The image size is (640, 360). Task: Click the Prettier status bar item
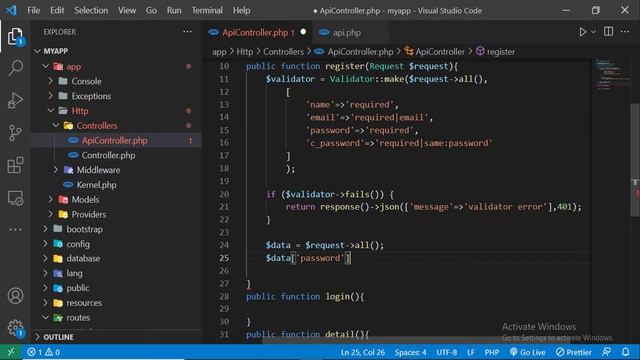coord(573,352)
